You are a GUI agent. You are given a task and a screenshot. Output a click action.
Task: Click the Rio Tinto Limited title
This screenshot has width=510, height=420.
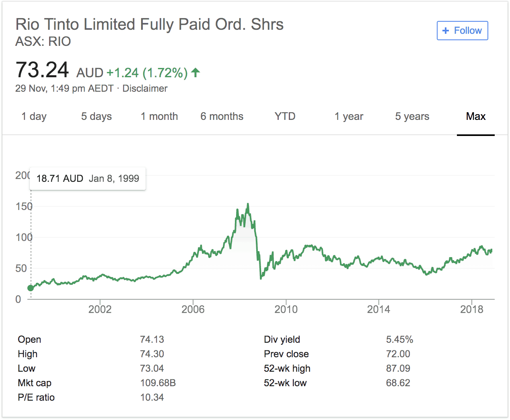click(149, 24)
